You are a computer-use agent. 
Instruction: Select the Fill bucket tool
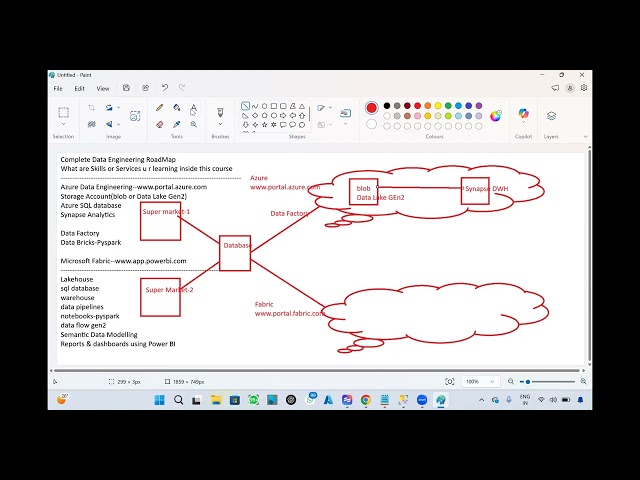point(176,108)
